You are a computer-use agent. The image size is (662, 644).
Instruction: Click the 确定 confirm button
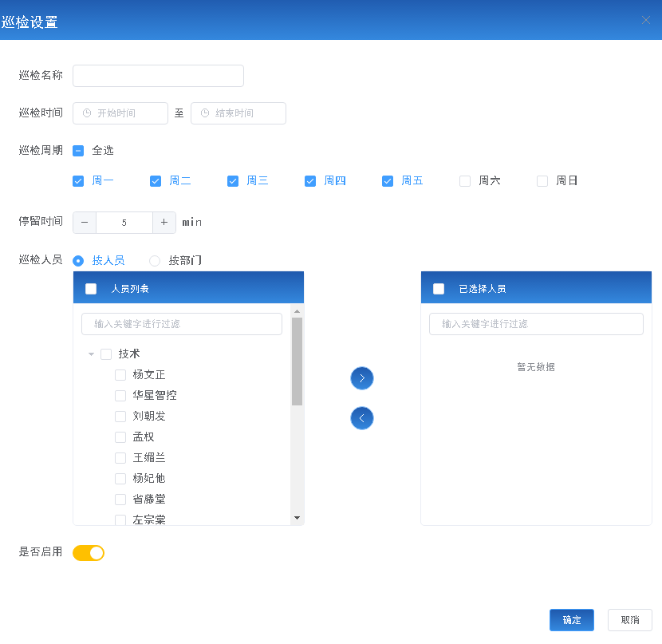tap(571, 620)
